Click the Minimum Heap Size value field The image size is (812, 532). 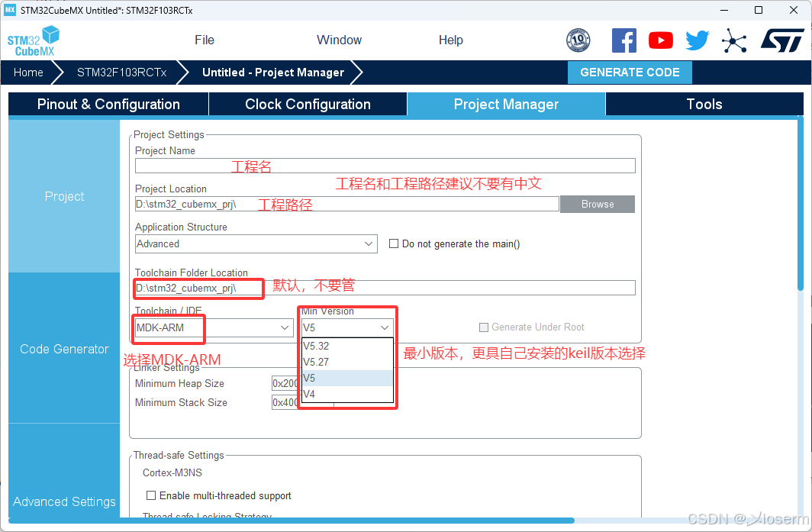coord(285,383)
